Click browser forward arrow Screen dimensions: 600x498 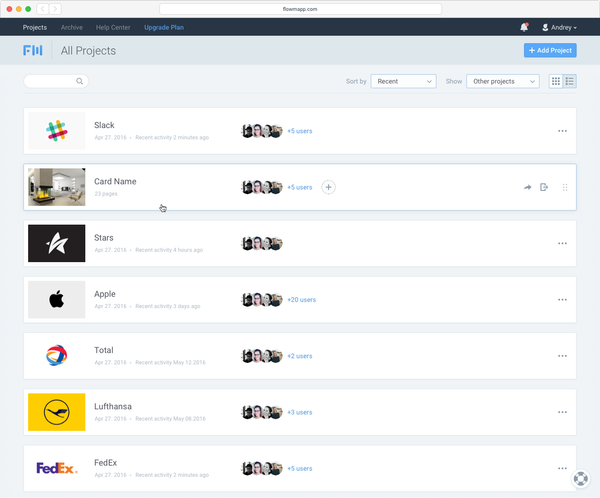point(55,9)
